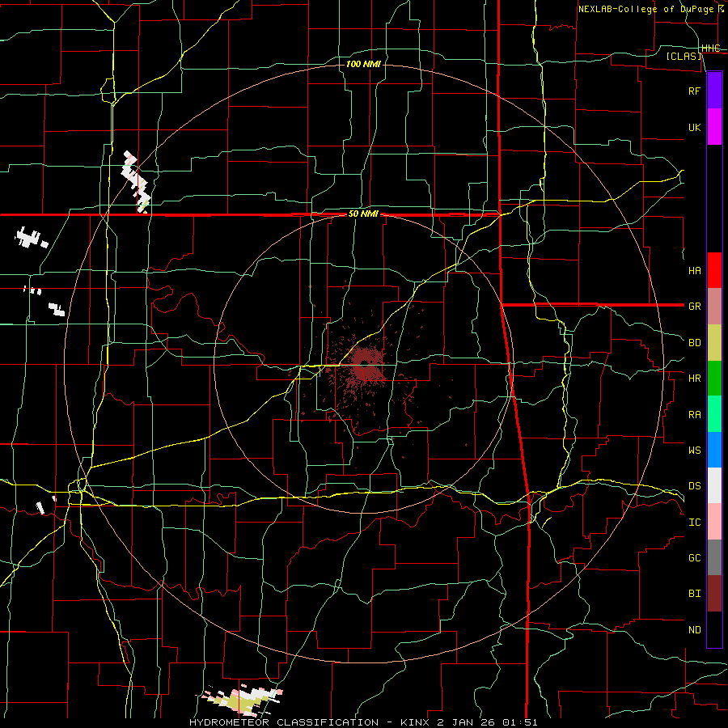Click the 'ND' legend label text
This screenshot has height=728, width=728.
pyautogui.click(x=694, y=630)
